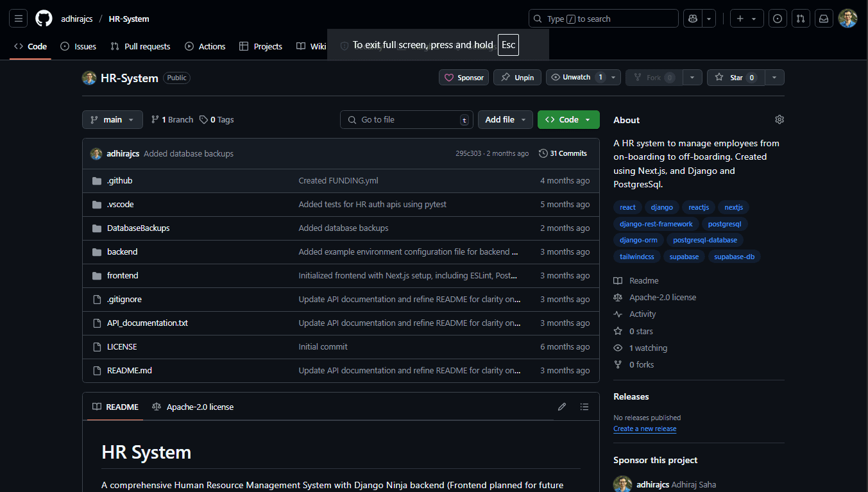Switch to the Issues tab
The height and width of the screenshot is (492, 868).
pyautogui.click(x=78, y=46)
